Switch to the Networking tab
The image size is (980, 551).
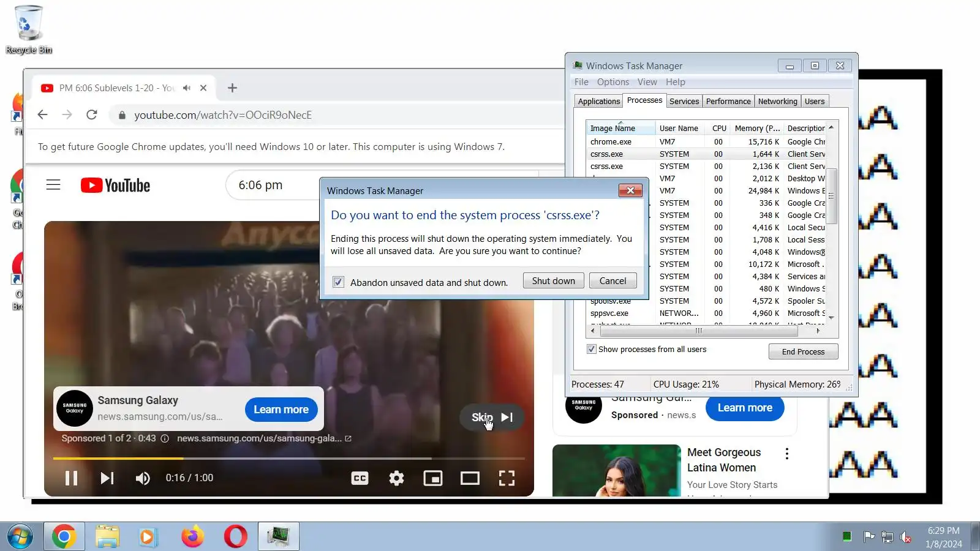pyautogui.click(x=778, y=102)
